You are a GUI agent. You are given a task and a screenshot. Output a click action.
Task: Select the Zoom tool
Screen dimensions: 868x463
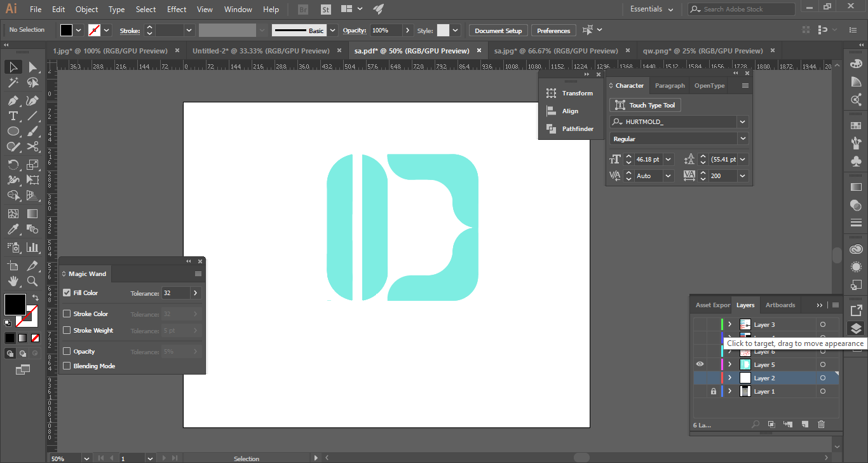click(32, 280)
